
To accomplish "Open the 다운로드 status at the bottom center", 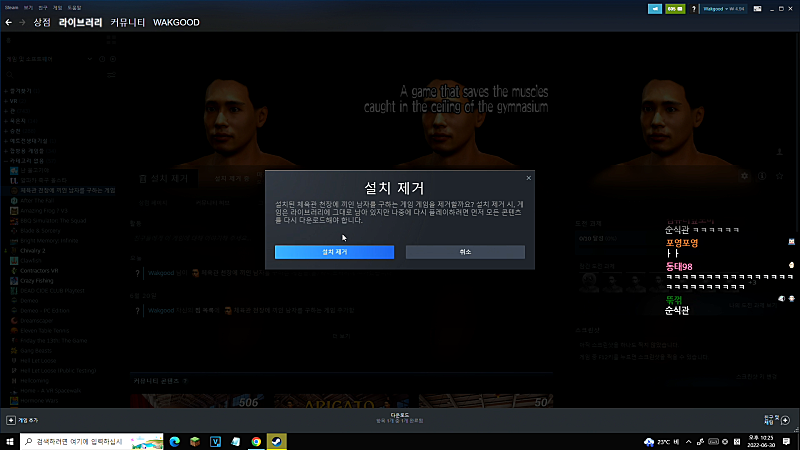I will tap(399, 418).
